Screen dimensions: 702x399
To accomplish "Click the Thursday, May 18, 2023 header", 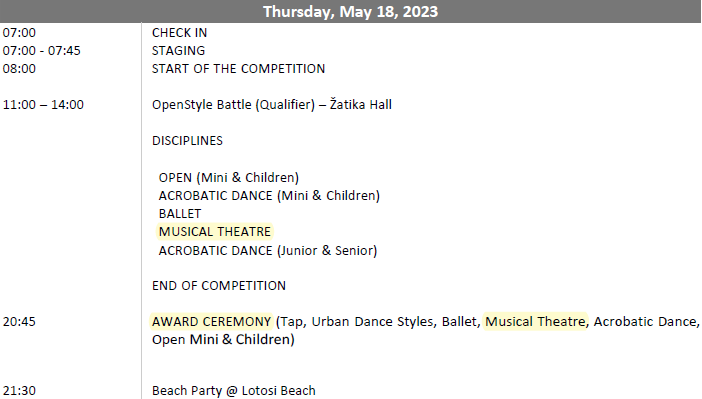I will click(x=351, y=11).
